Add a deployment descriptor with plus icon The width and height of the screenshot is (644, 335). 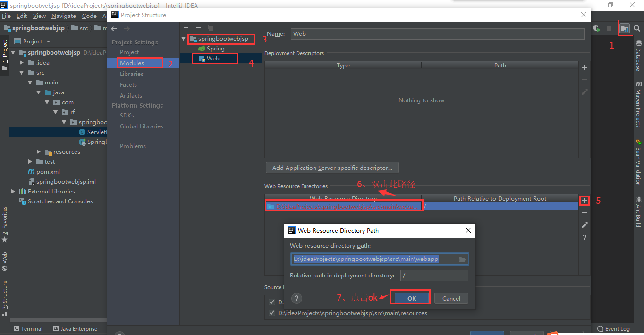(585, 67)
